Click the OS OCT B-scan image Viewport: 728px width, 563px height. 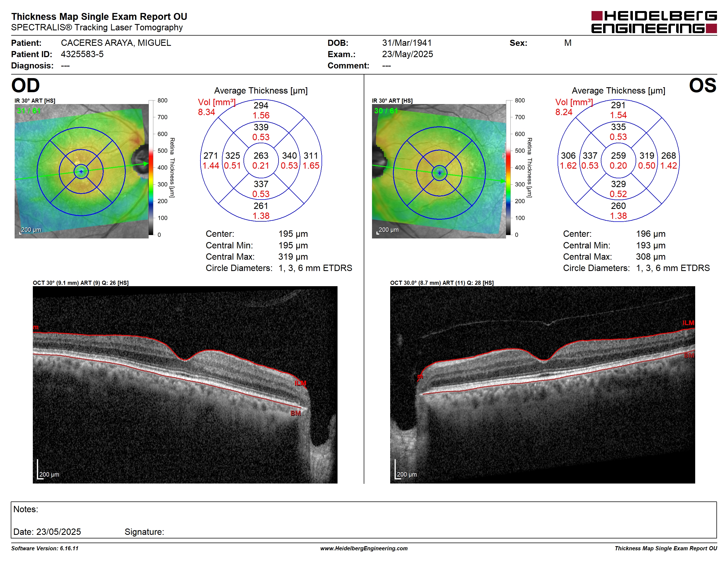[x=543, y=384]
